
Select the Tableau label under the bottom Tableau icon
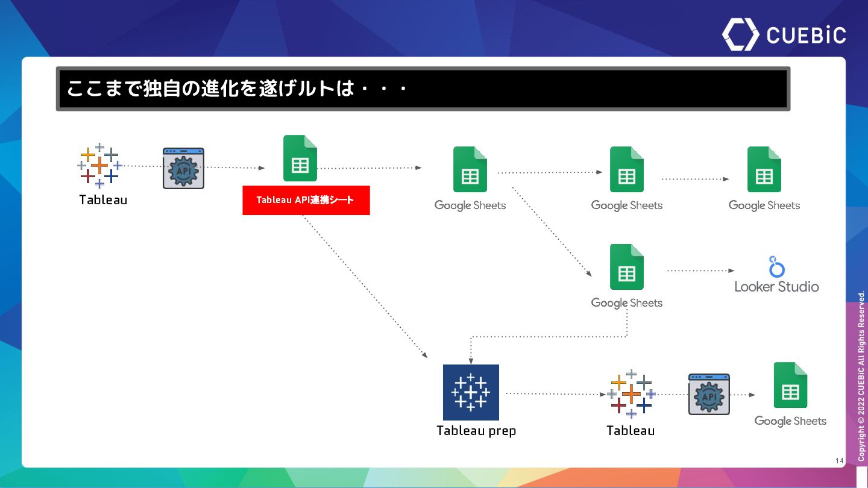point(631,431)
